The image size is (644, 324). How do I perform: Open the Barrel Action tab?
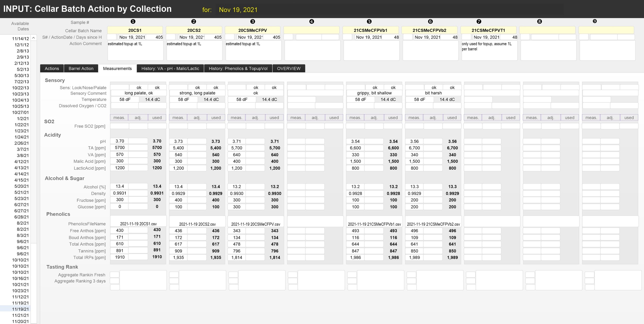(x=81, y=68)
